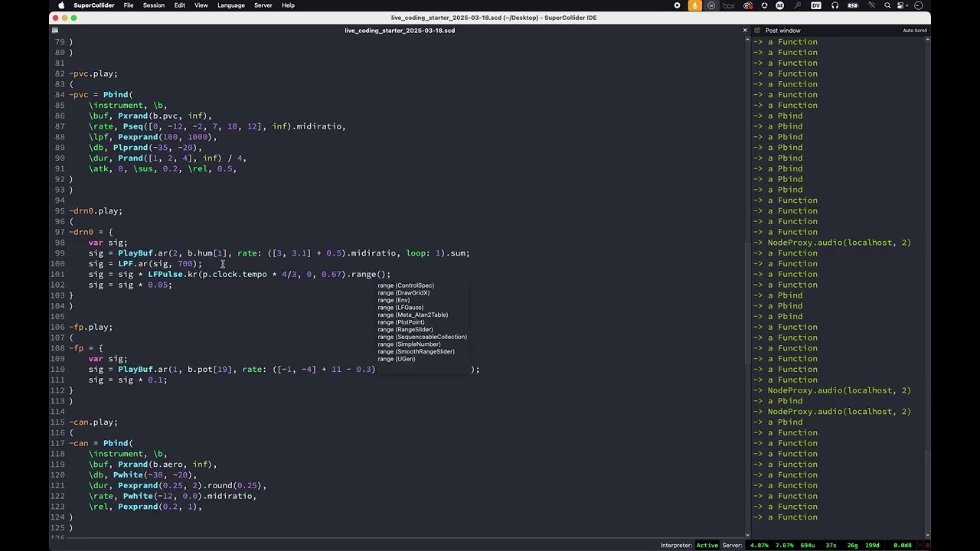Click the DV icon in menu bar
Image resolution: width=980 pixels, height=551 pixels.
pyautogui.click(x=816, y=5)
